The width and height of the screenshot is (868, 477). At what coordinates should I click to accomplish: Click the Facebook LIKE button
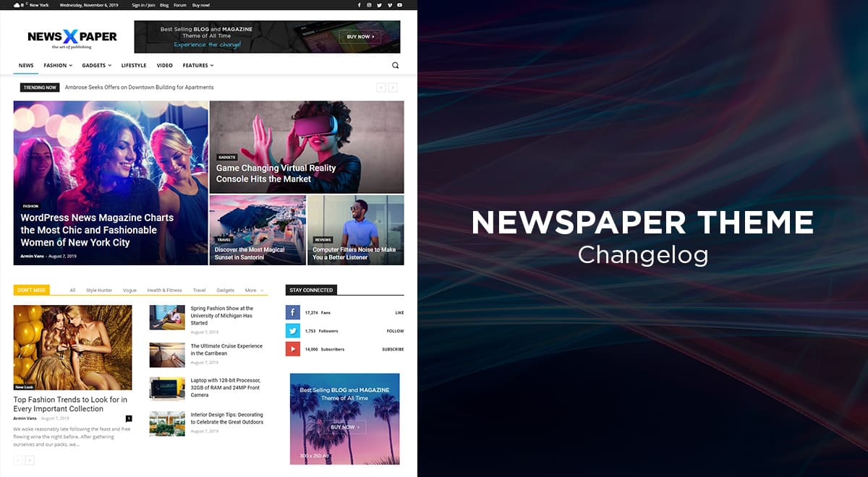click(x=399, y=313)
